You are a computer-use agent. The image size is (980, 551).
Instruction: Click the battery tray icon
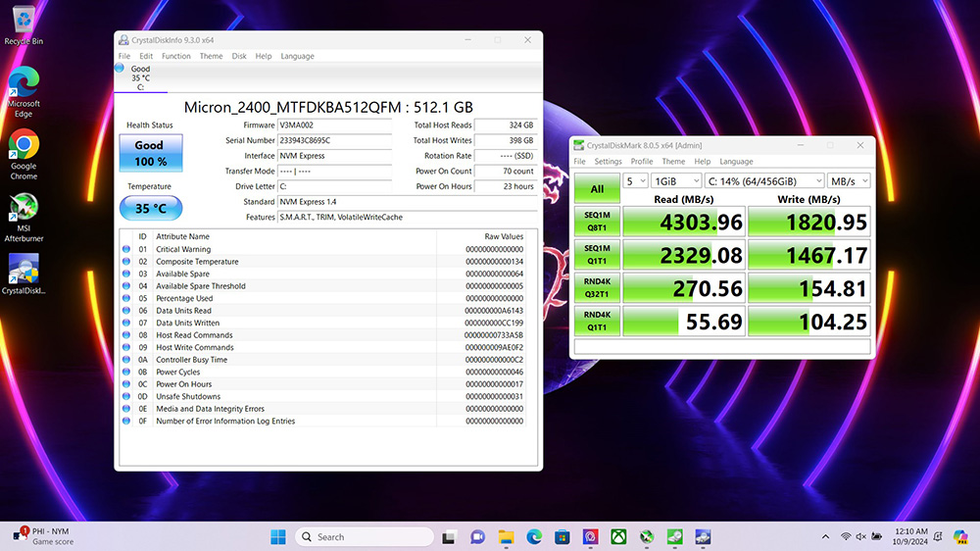tap(877, 536)
